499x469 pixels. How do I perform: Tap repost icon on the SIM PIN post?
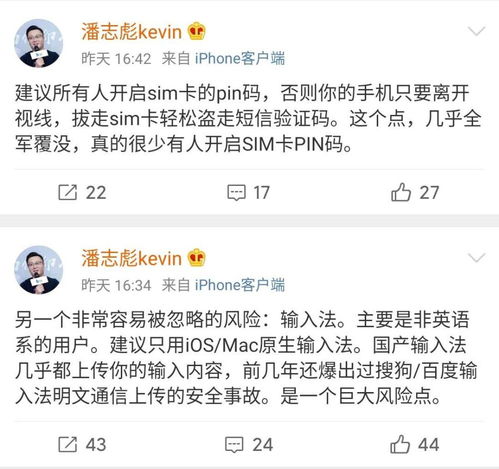pos(68,192)
